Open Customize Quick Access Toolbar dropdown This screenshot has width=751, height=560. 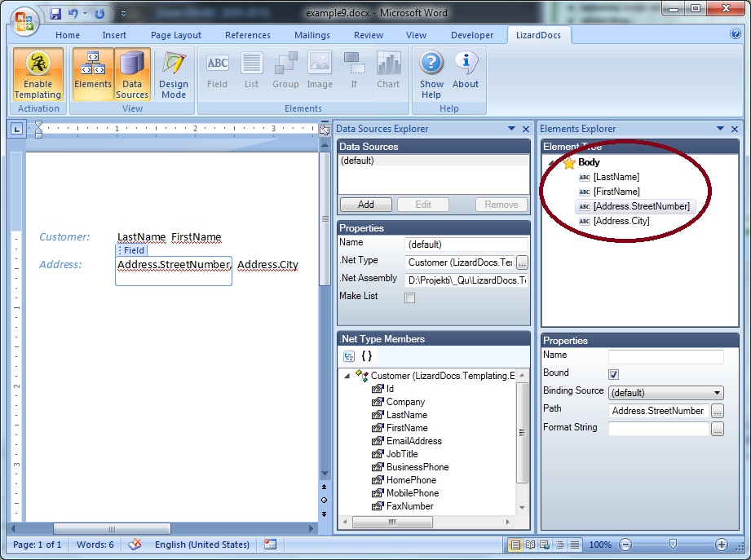coord(123,14)
